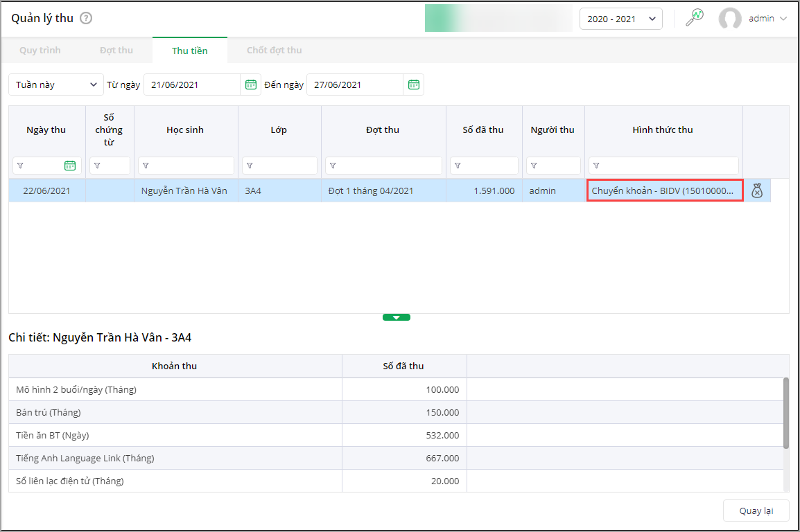This screenshot has width=800, height=532.
Task: Click the Lớp column header
Action: coord(279,130)
